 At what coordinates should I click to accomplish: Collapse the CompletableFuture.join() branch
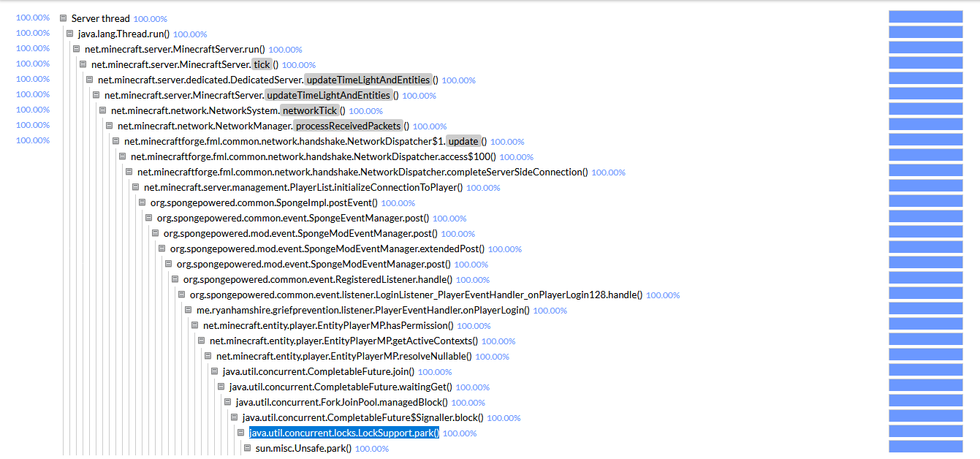[214, 371]
